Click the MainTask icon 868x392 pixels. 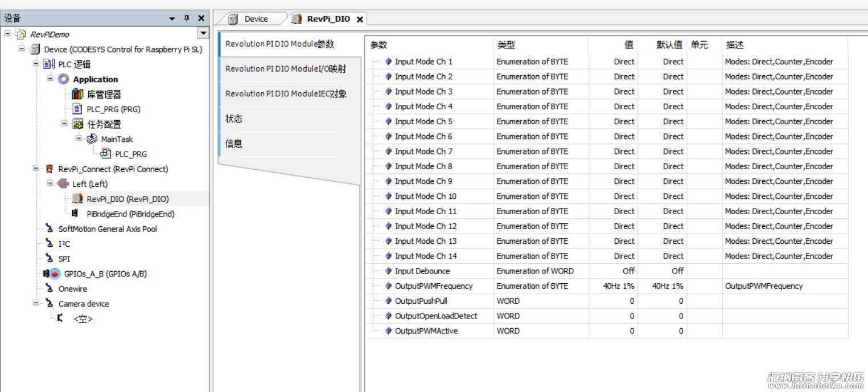pyautogui.click(x=92, y=139)
